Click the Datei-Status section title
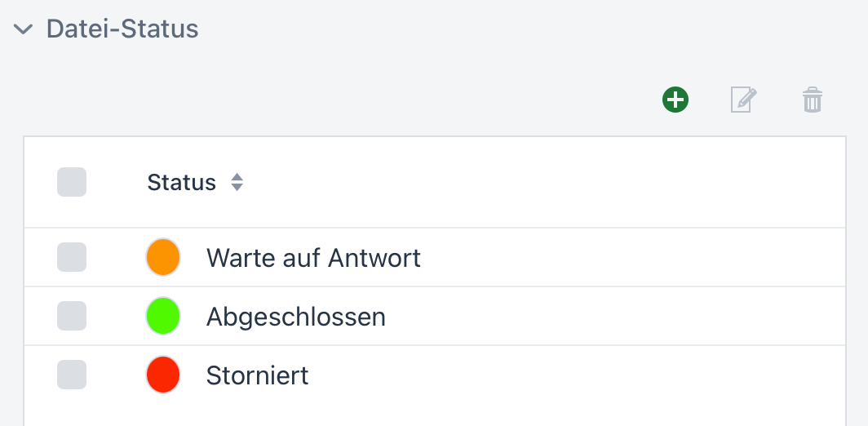This screenshot has width=868, height=426. click(x=122, y=29)
